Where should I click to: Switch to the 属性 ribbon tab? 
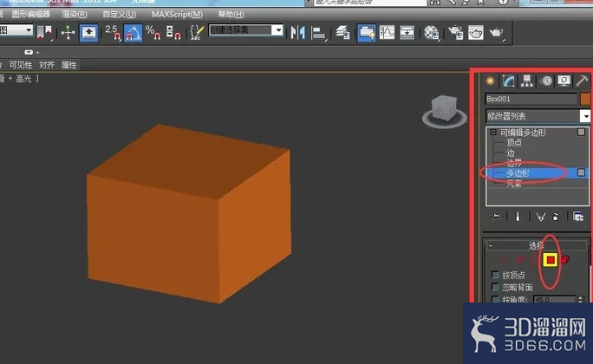[69, 65]
